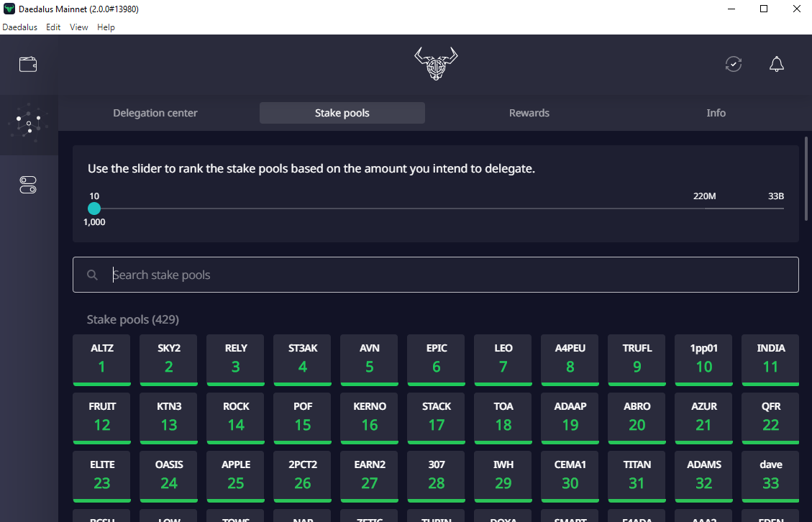Open 1pp01 pool ranked 10

pyautogui.click(x=704, y=360)
